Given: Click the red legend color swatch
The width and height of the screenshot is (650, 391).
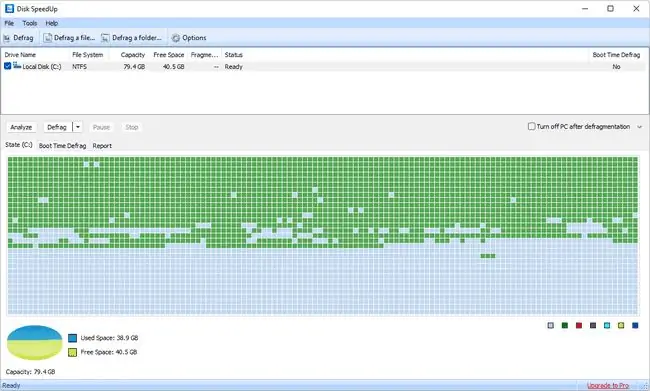Looking at the screenshot, I should [579, 325].
